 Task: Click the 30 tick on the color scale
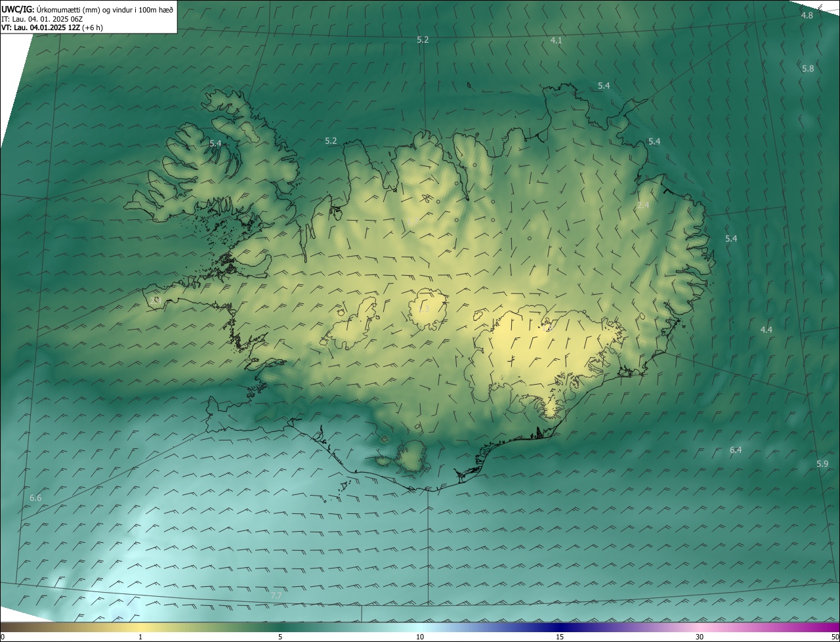[700, 637]
